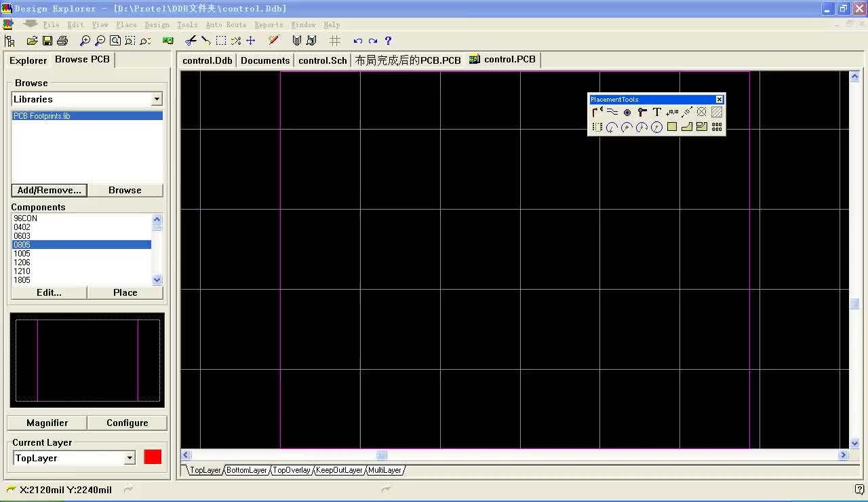Select the TopOverlay layer tab
The width and height of the screenshot is (868, 502).
click(292, 470)
